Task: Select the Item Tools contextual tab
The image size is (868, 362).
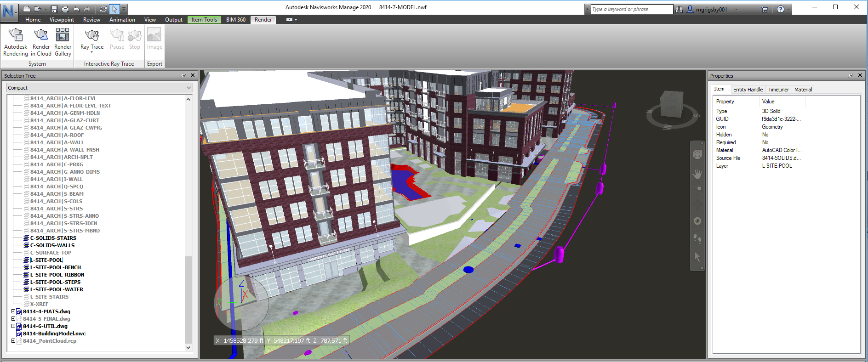Action: (x=204, y=20)
